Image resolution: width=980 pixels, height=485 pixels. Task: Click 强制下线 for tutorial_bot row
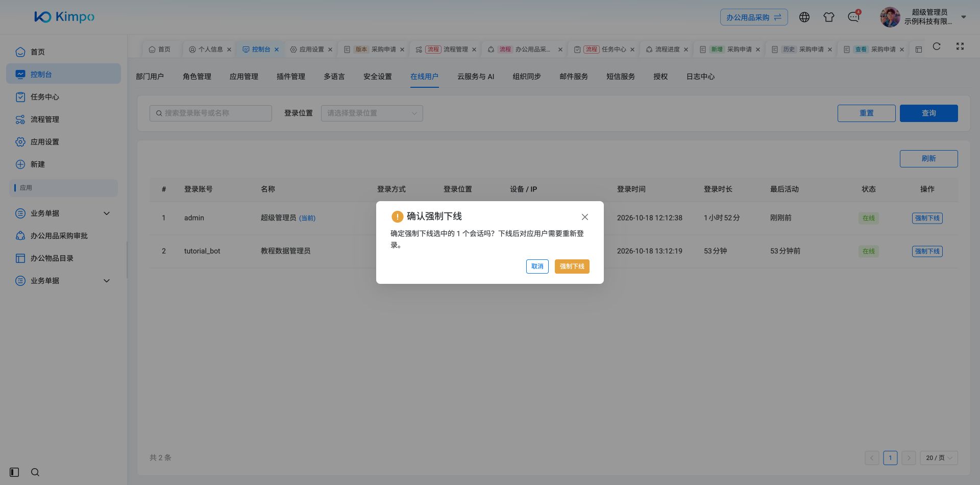click(x=927, y=251)
